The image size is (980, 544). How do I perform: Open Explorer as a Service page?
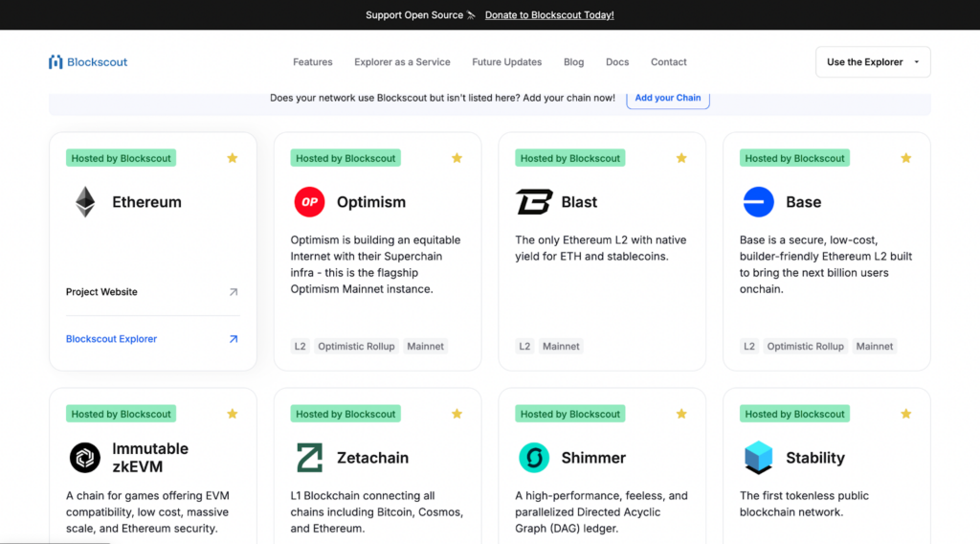(x=402, y=62)
